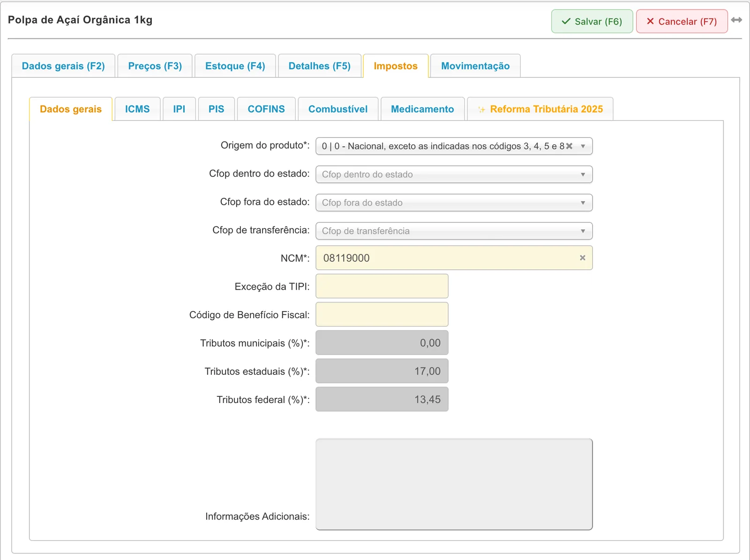The image size is (750, 560).
Task: Click the Cancelar (F7) button
Action: click(682, 22)
